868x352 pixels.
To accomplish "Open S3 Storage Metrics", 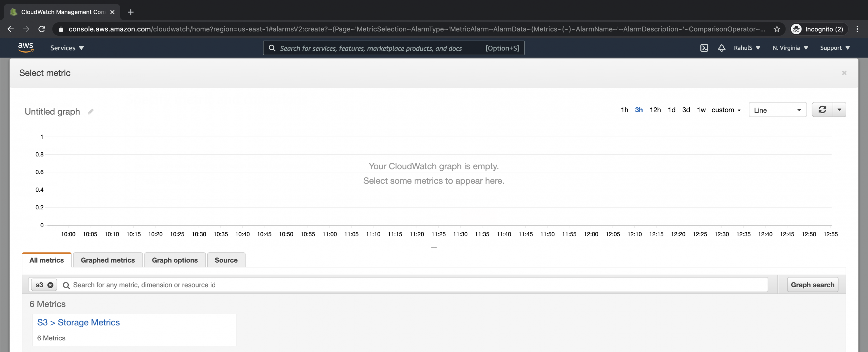I will [x=78, y=322].
